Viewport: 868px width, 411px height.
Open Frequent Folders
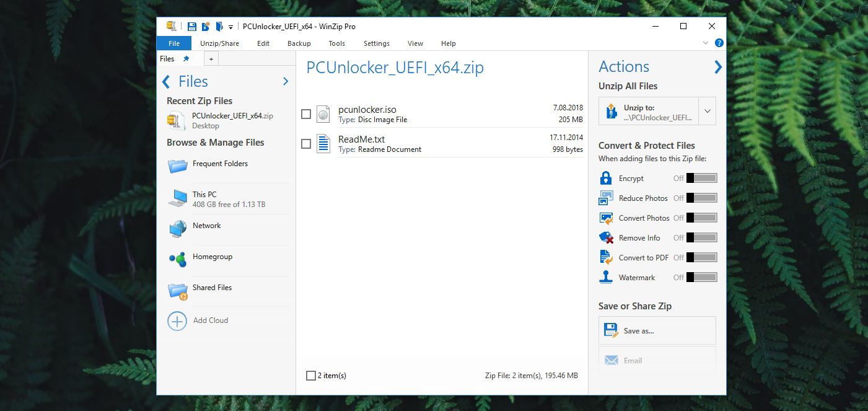[x=220, y=164]
